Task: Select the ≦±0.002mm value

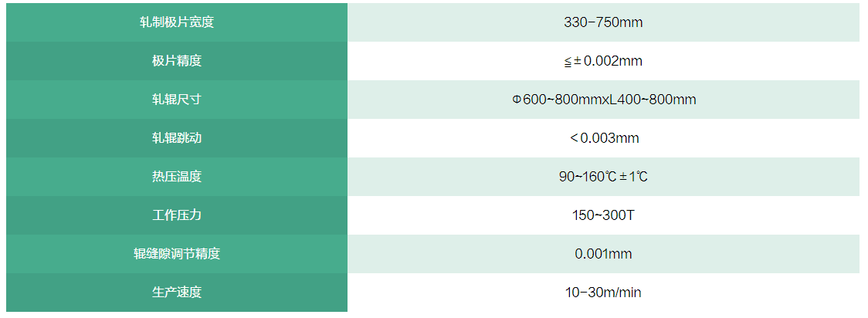Action: (603, 61)
